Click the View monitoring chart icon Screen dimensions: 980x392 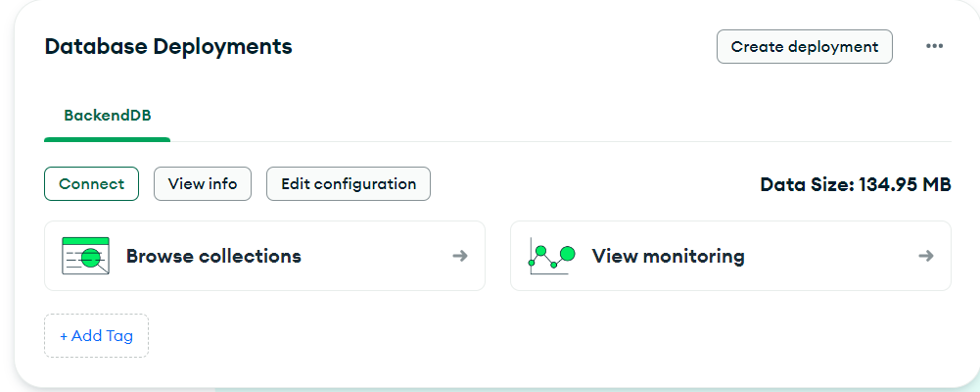[x=551, y=256]
